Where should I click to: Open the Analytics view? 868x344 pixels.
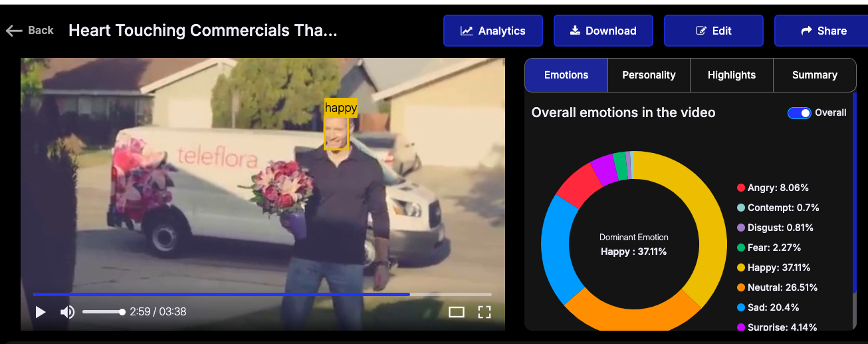tap(493, 31)
